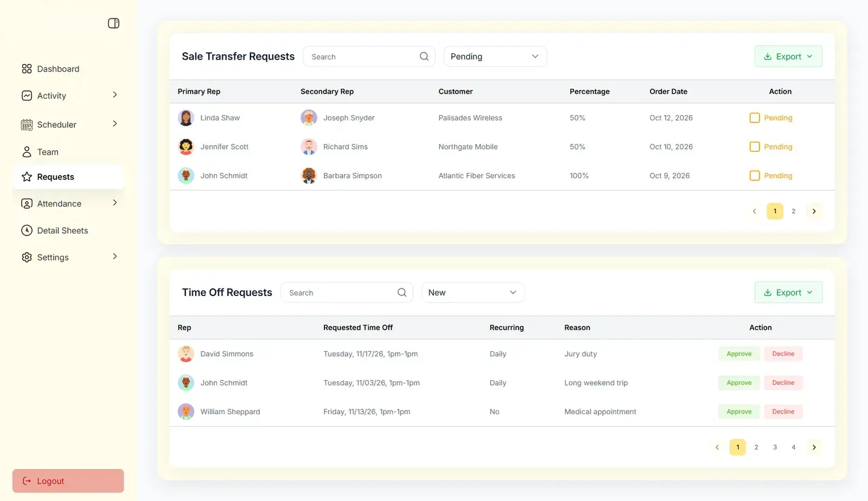
Task: Check the Pending box for Palisades Wireless
Action: tap(755, 118)
